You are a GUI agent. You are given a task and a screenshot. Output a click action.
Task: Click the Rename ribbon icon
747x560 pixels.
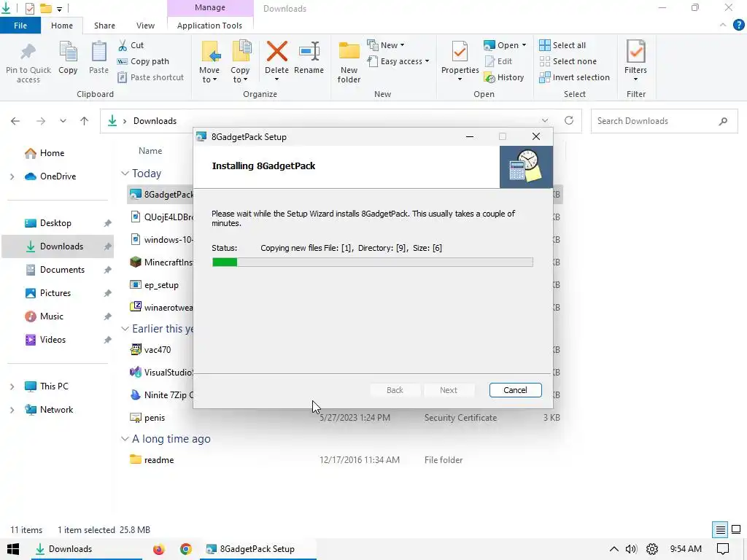[309, 52]
